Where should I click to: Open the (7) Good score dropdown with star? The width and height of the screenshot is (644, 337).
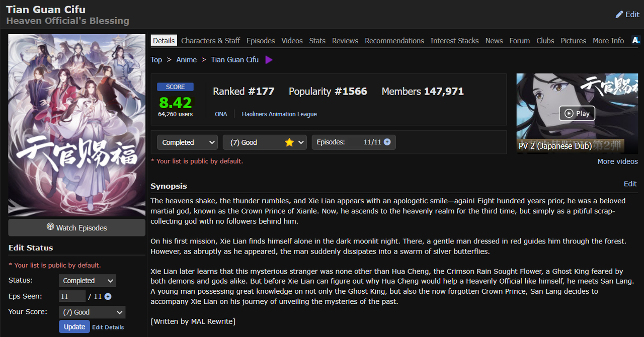[265, 142]
